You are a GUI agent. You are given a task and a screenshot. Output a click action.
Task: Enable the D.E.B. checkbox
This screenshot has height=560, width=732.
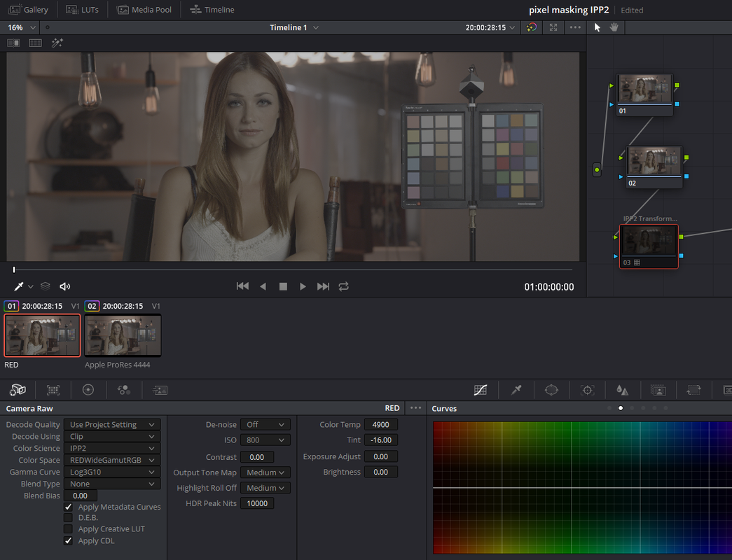[x=68, y=517]
